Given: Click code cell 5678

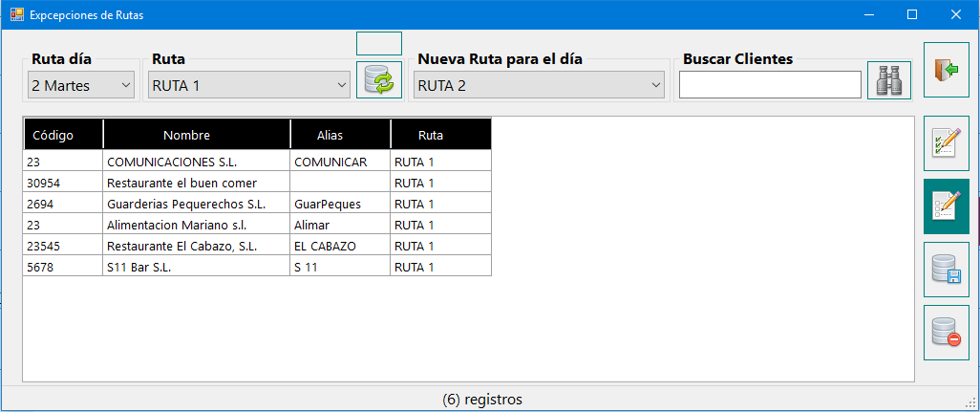Looking at the screenshot, I should tap(63, 268).
